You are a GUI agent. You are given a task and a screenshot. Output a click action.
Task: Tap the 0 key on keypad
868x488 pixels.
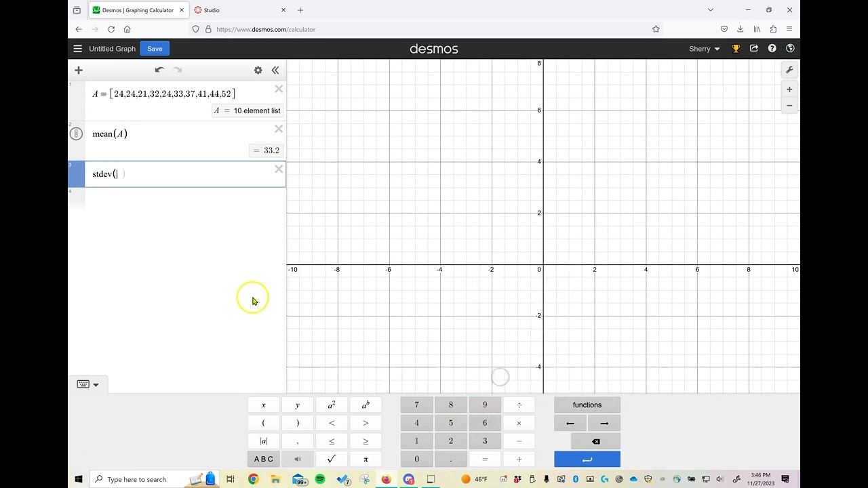pyautogui.click(x=416, y=459)
